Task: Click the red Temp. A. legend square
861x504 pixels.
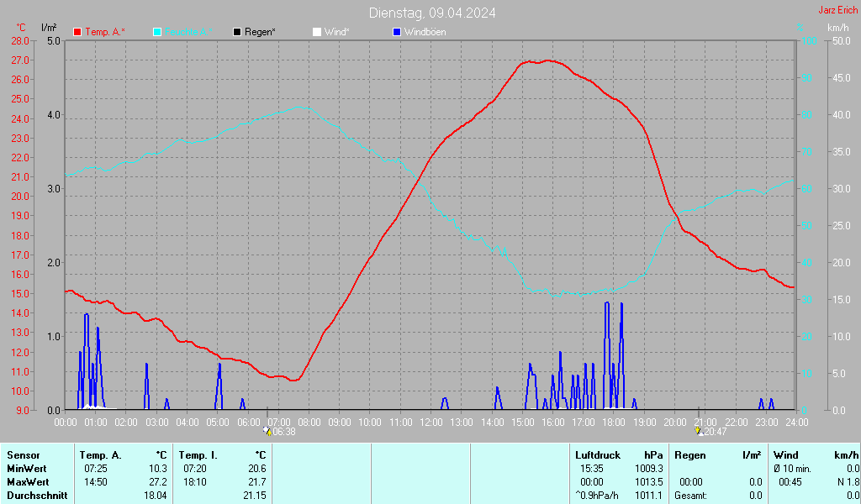Action: click(77, 32)
